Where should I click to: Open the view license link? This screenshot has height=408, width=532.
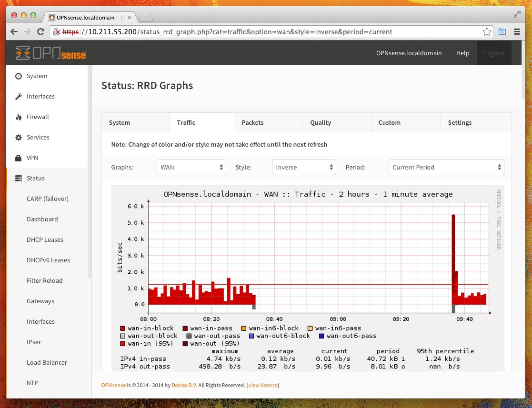click(x=262, y=385)
